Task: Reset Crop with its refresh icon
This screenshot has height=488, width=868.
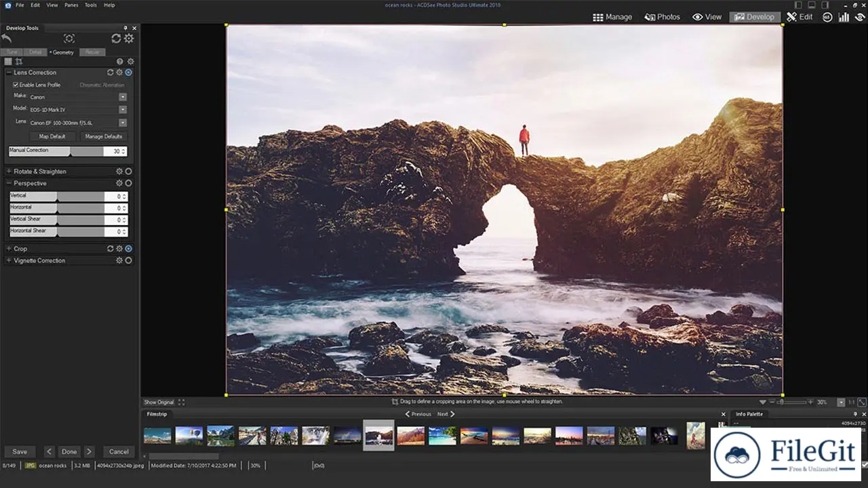Action: (x=111, y=249)
